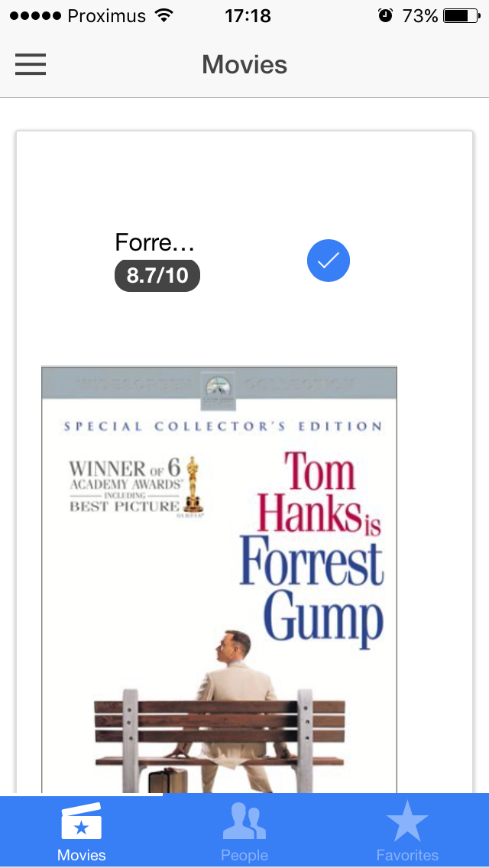Viewport: 489px width, 868px height.
Task: Tap the Wi-Fi icon in status bar
Action: coord(164,15)
